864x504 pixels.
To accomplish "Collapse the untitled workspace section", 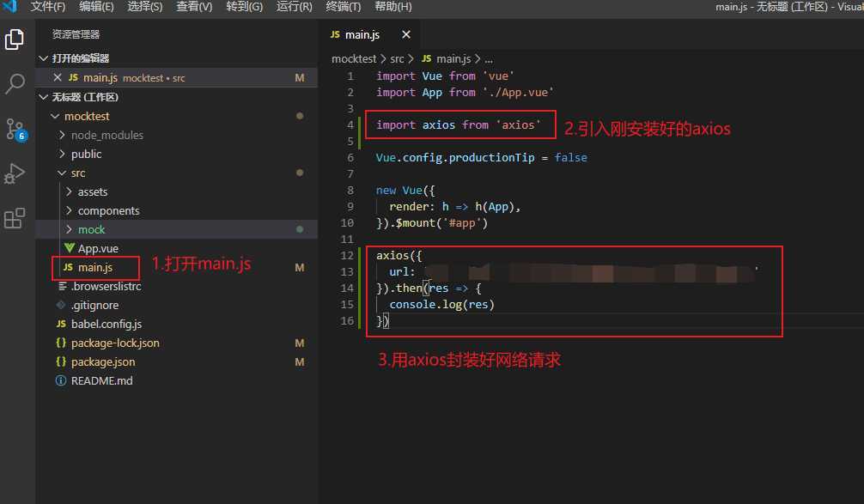I will pyautogui.click(x=44, y=97).
